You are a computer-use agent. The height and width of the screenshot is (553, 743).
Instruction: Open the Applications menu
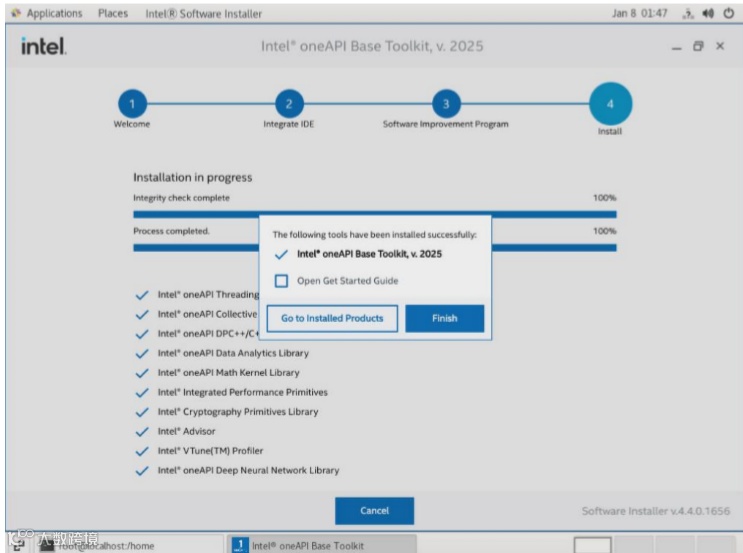coord(54,13)
